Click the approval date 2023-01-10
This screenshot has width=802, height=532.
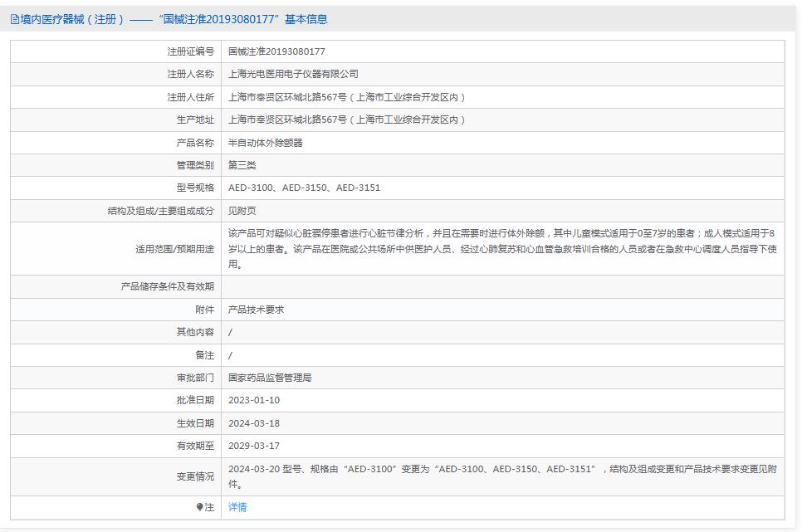(x=254, y=400)
